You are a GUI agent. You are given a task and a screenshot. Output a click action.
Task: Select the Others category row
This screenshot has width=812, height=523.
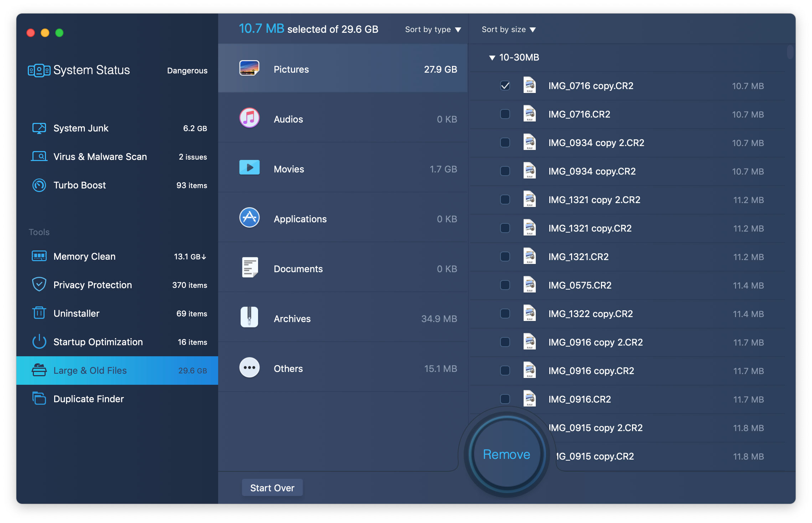pyautogui.click(x=343, y=367)
